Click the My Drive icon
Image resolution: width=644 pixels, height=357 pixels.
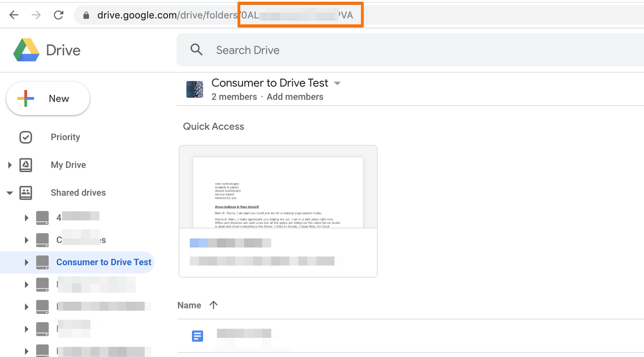[26, 165]
